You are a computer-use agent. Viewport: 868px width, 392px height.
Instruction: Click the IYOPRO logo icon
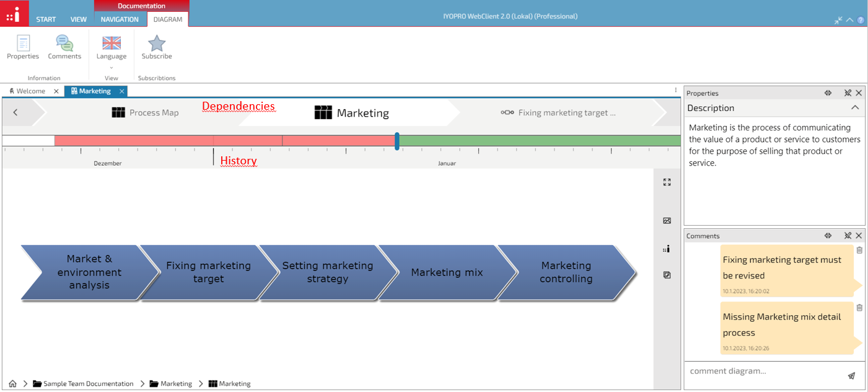point(14,13)
